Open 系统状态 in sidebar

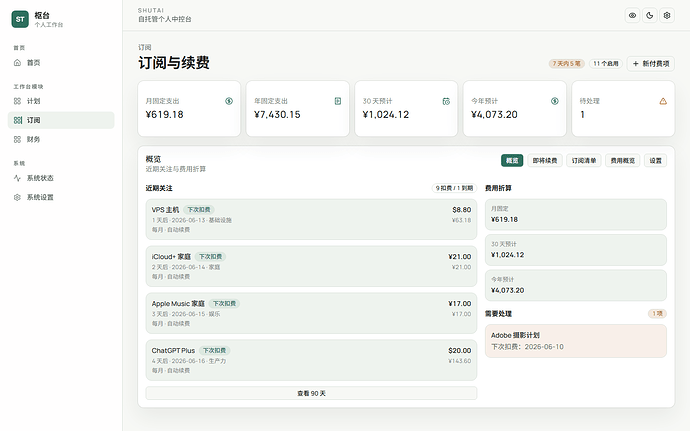point(61,178)
